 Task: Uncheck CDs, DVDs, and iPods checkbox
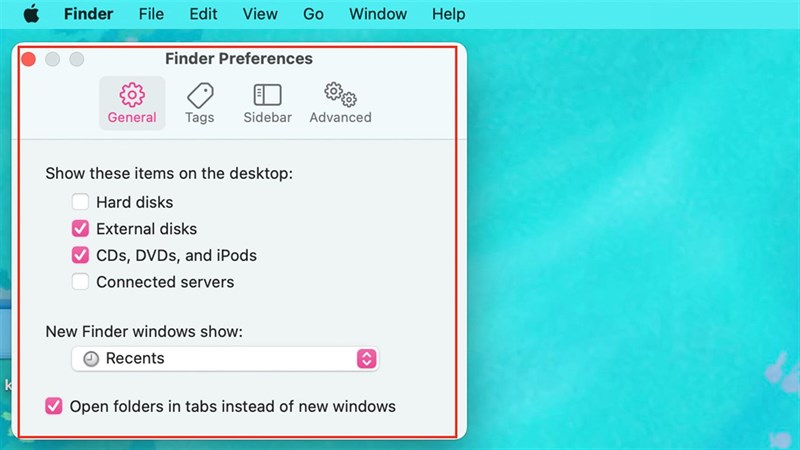coord(80,255)
